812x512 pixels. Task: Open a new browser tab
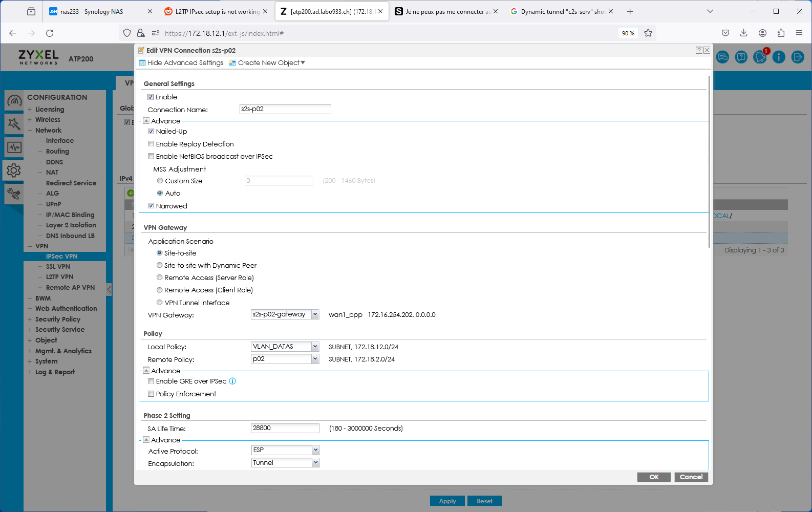pos(630,11)
